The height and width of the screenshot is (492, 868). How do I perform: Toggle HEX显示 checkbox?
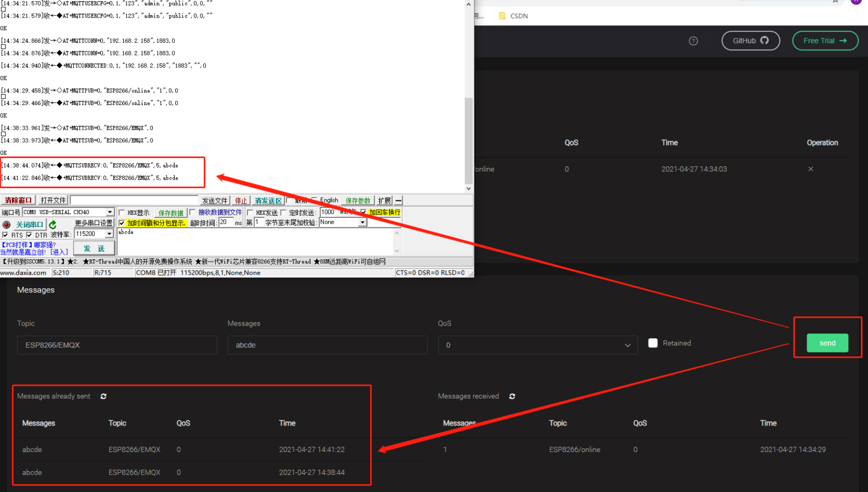pyautogui.click(x=122, y=213)
